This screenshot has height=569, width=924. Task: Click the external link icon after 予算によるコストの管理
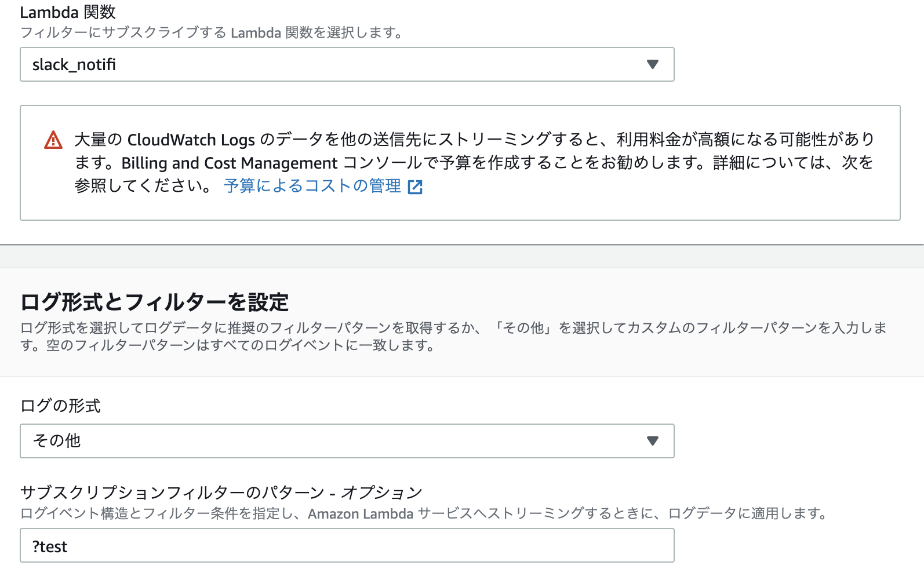point(416,187)
